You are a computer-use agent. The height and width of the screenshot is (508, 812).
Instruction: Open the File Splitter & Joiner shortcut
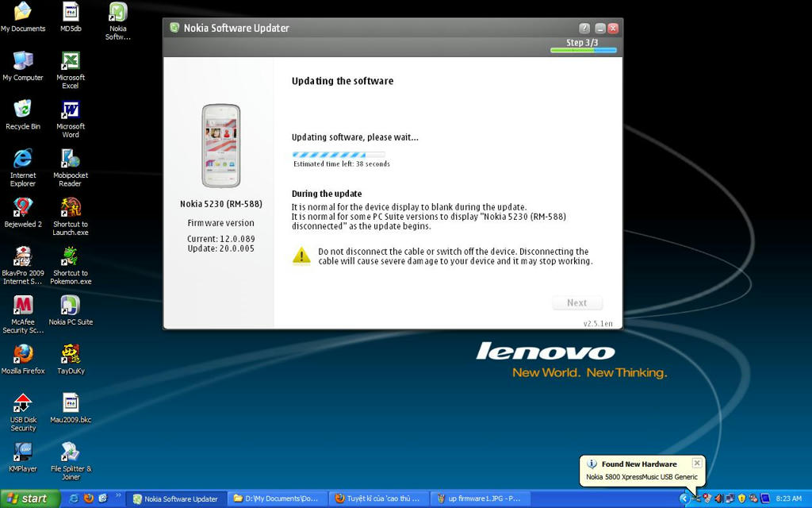(x=71, y=461)
